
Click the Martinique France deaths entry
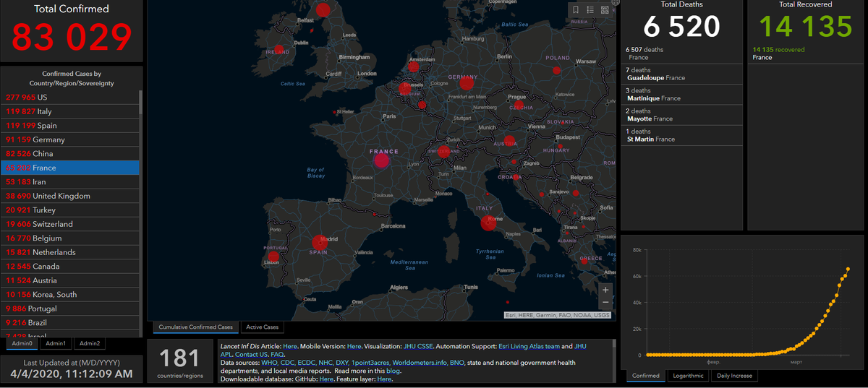point(683,95)
